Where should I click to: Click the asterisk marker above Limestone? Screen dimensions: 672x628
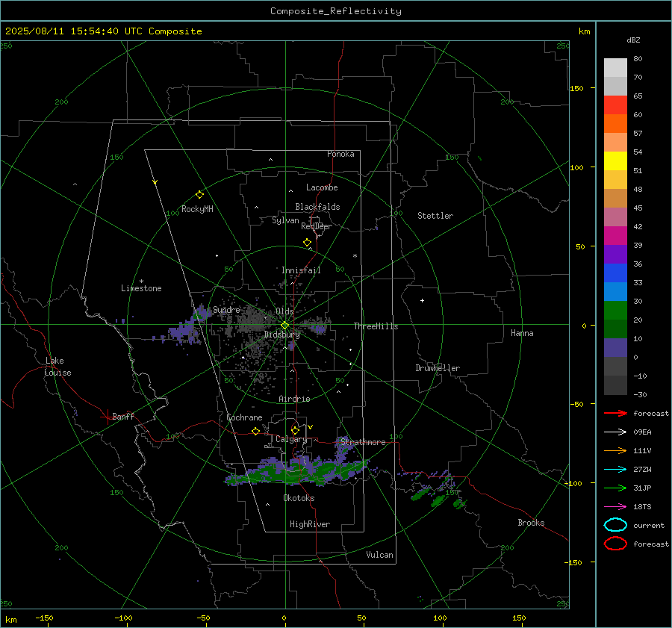tap(141, 282)
